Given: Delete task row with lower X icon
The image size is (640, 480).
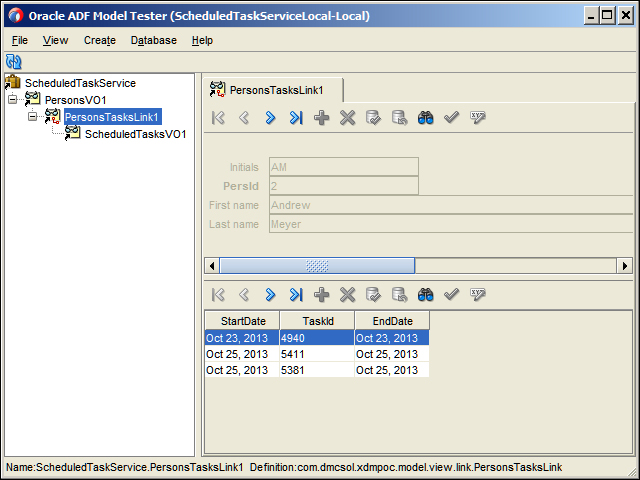Looking at the screenshot, I should 347,294.
